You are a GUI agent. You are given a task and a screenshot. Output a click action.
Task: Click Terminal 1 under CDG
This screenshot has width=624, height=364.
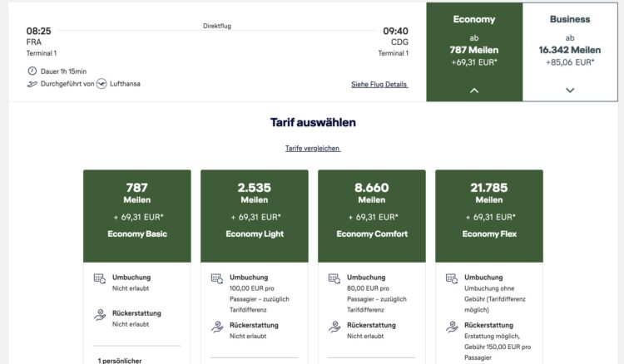[394, 53]
